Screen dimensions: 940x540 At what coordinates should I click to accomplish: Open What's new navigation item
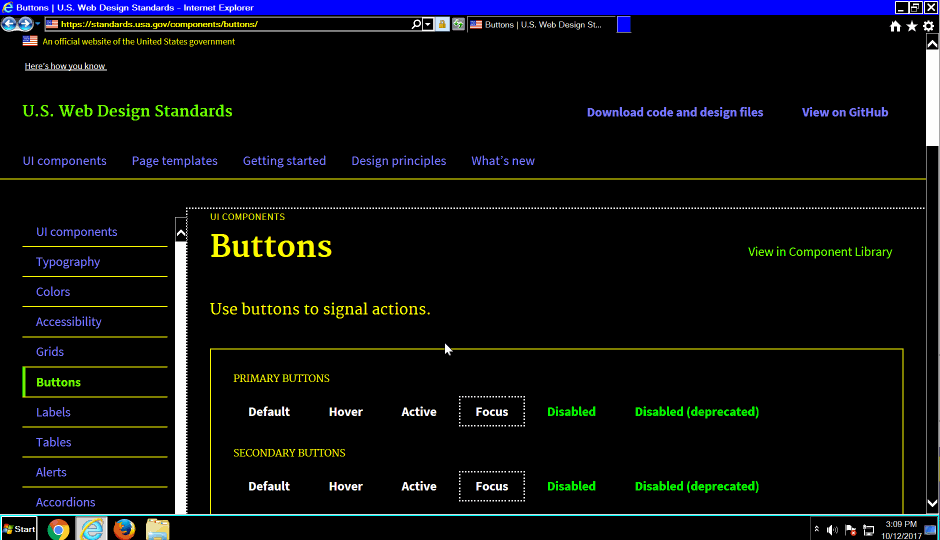point(503,161)
